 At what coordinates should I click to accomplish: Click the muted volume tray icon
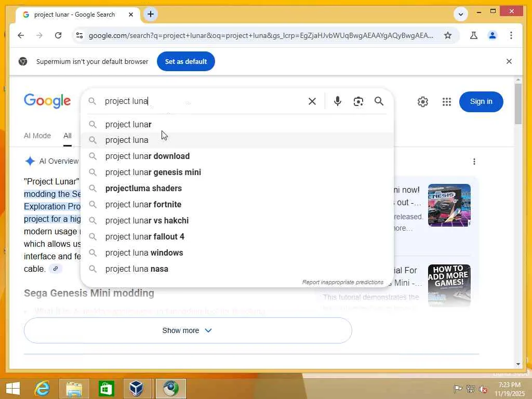click(483, 389)
